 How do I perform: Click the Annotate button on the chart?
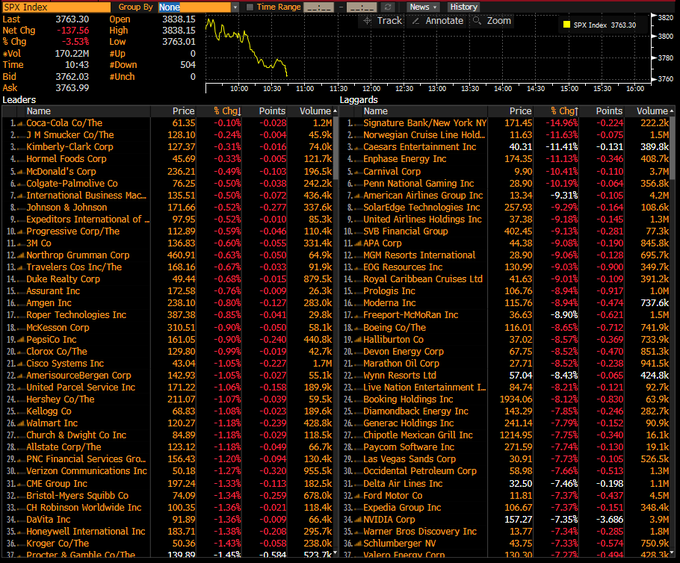tap(438, 20)
